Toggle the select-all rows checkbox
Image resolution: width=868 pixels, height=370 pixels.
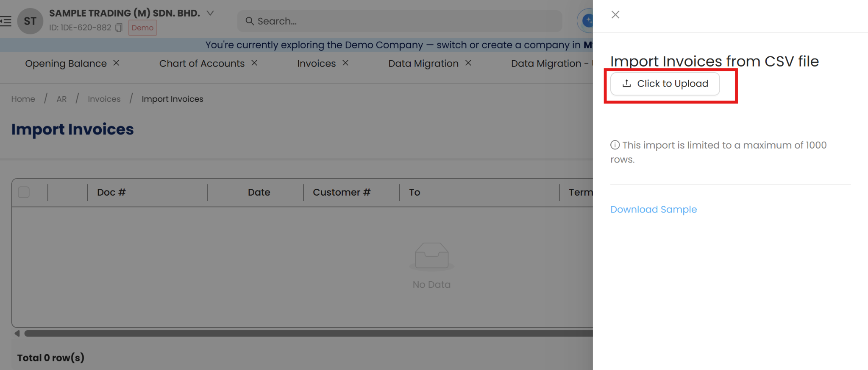24,192
